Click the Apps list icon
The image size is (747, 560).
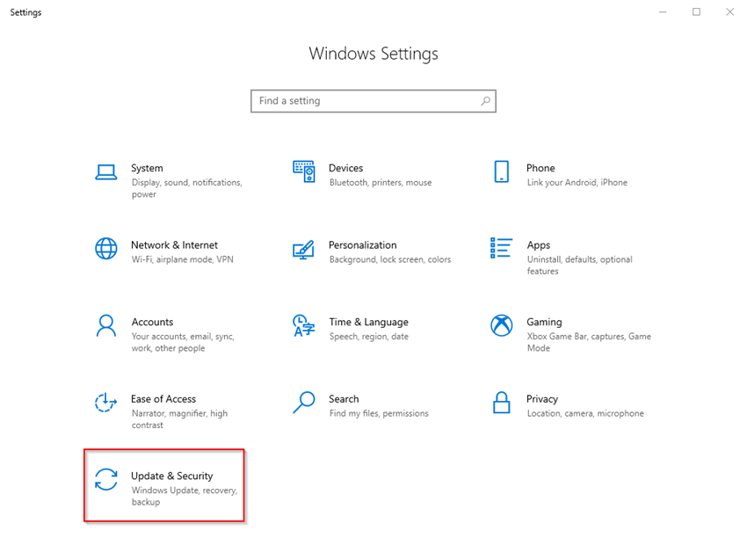501,249
